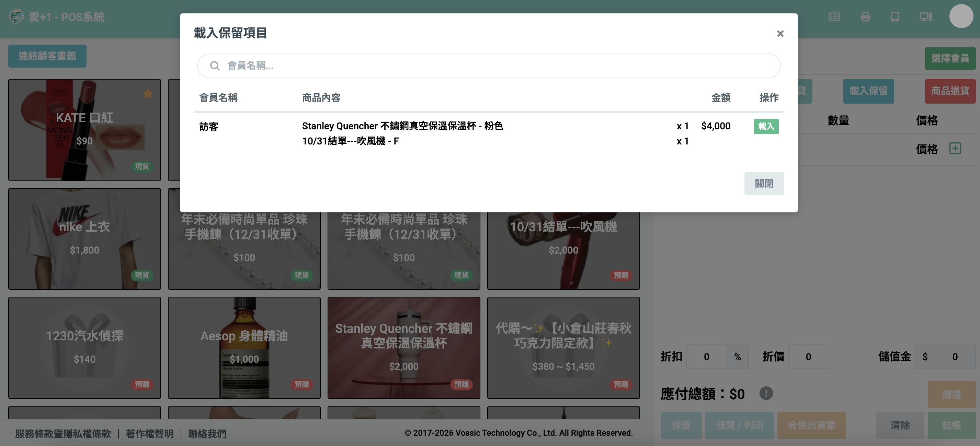This screenshot has height=446, width=980.
Task: Select the nike 上衣 product card
Action: tap(84, 239)
